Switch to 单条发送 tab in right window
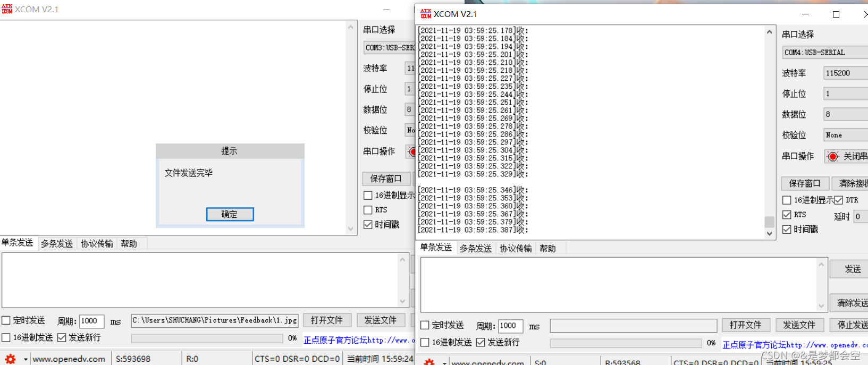Viewport: 868px width, 365px height. pyautogui.click(x=436, y=248)
